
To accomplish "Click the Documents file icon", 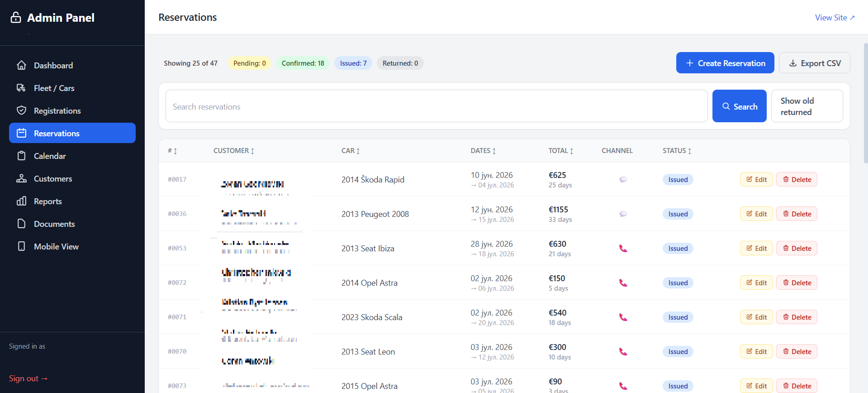I will pos(21,224).
